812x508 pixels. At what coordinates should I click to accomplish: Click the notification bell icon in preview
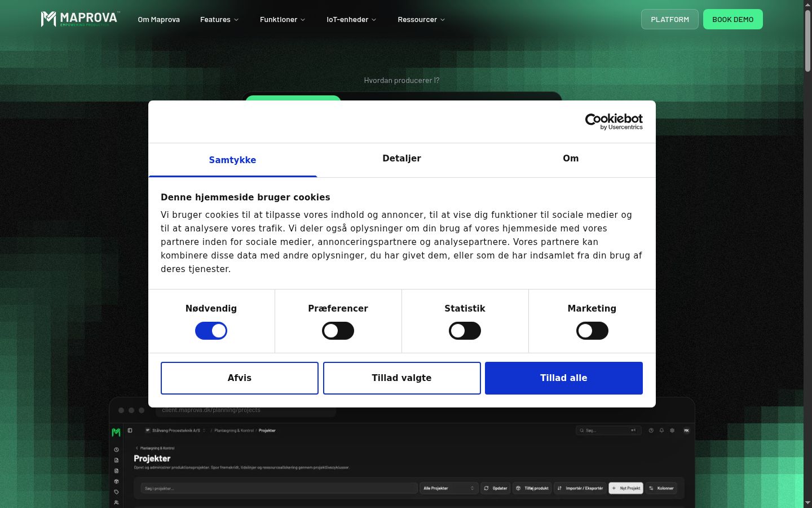661,430
